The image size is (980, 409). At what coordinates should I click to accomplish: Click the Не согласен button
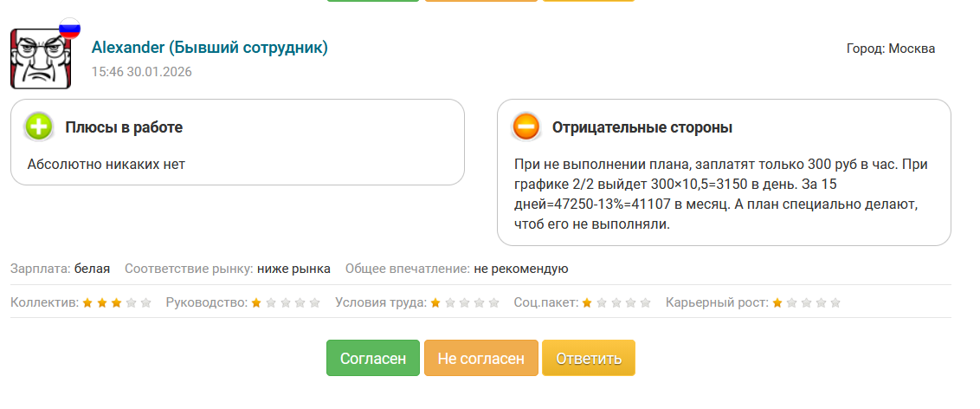coord(481,359)
